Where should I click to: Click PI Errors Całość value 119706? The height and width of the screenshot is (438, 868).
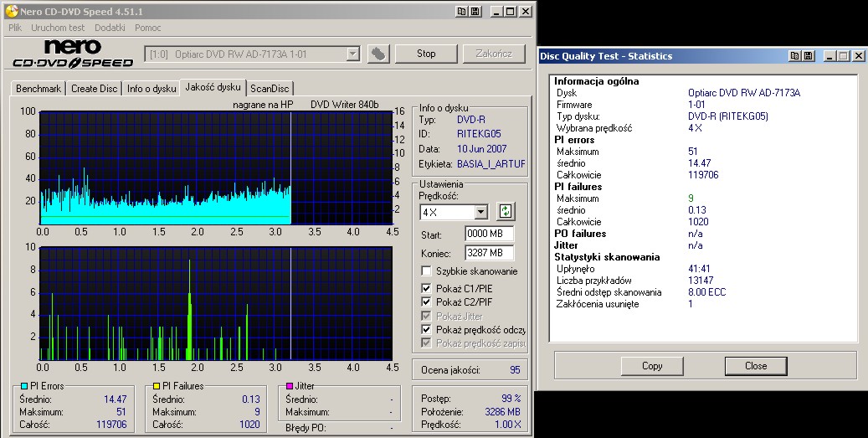point(111,424)
